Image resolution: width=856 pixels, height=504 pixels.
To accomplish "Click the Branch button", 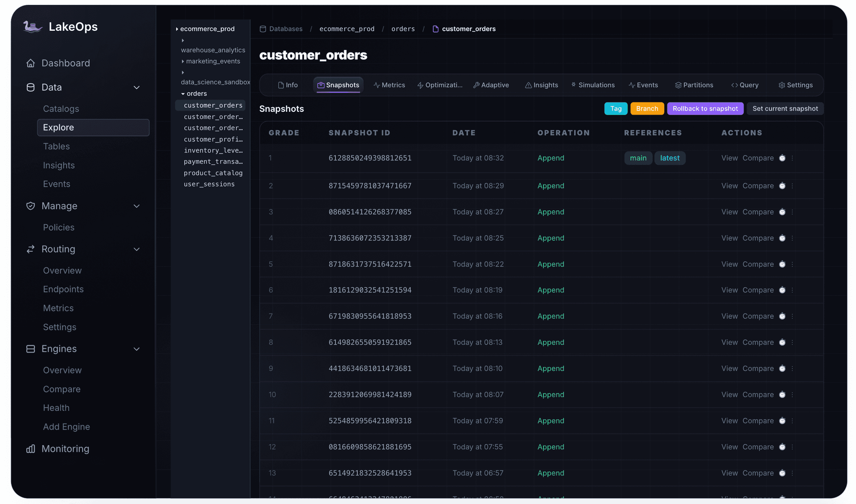I will click(x=647, y=109).
